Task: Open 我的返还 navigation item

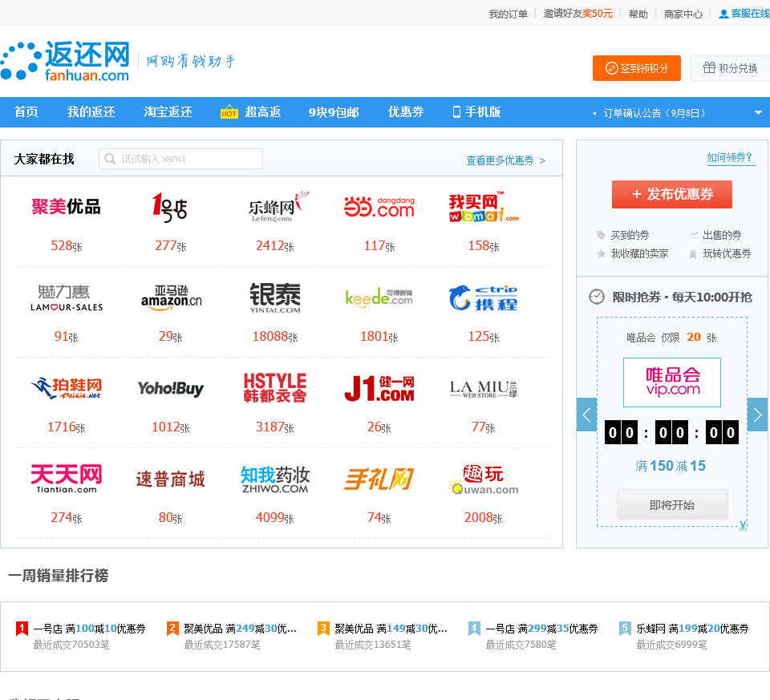Action: pyautogui.click(x=91, y=112)
